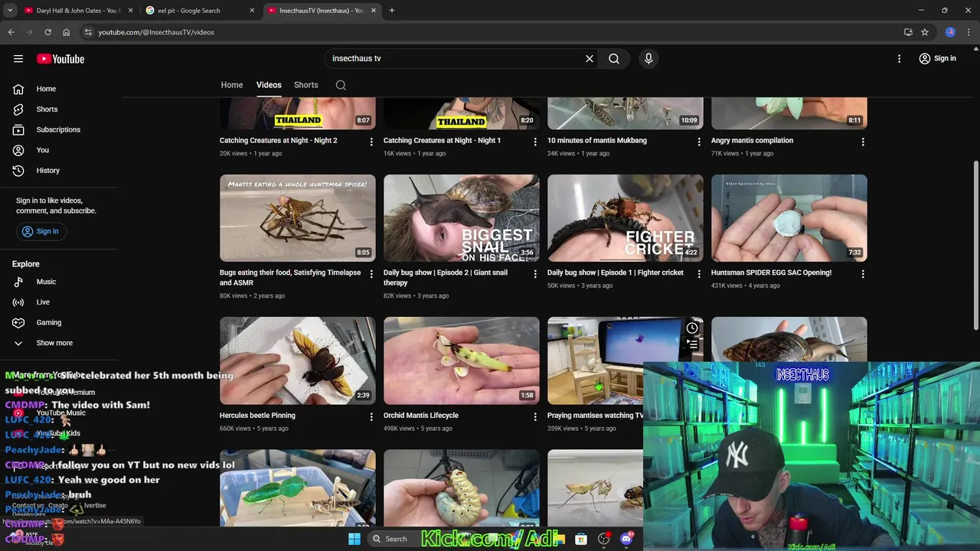980x551 pixels.
Task: Open the YouTube hamburger guide menu
Action: [x=18, y=59]
